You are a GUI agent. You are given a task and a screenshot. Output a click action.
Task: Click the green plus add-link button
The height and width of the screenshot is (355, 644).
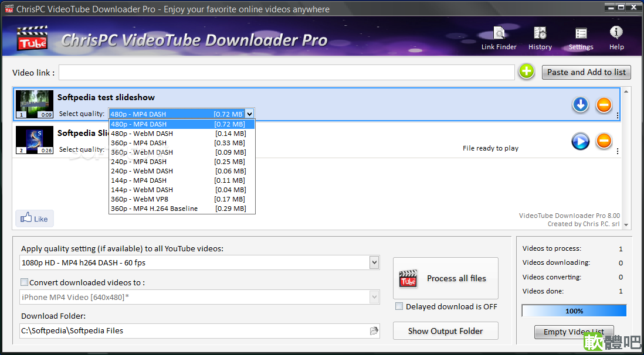coord(527,72)
